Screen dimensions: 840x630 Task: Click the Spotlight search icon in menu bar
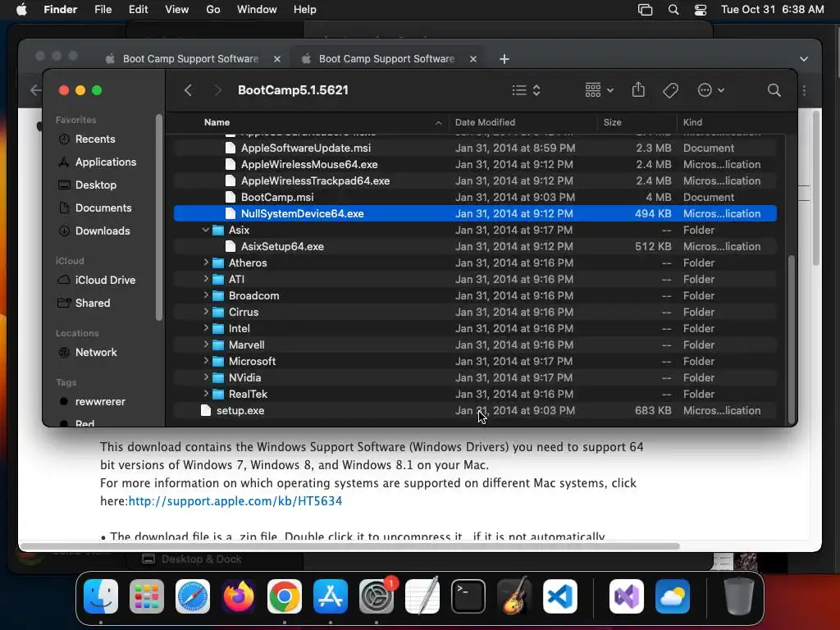tap(673, 10)
